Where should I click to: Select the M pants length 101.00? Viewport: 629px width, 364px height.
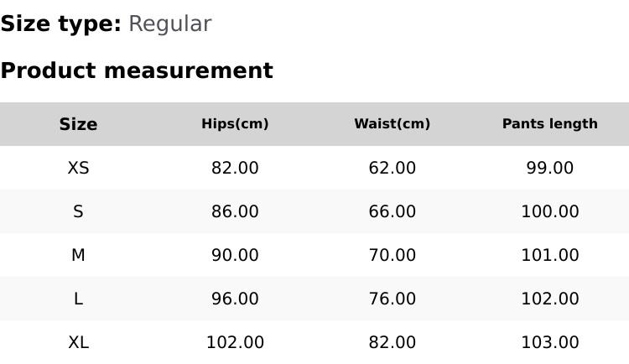[549, 256]
